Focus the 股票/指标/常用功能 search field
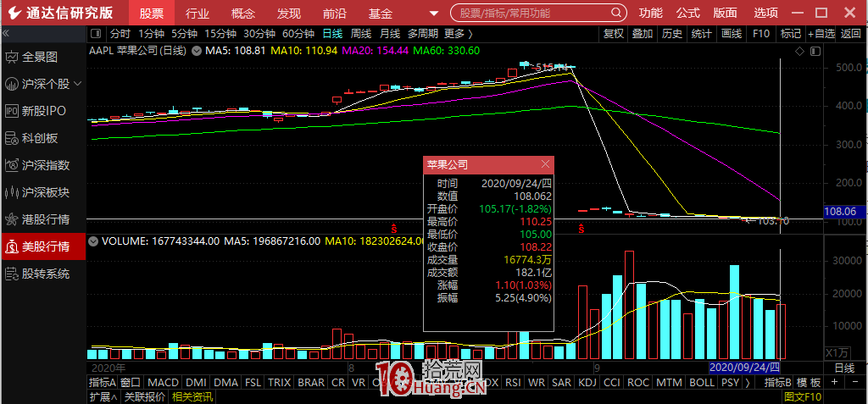The image size is (868, 404). coord(538,13)
